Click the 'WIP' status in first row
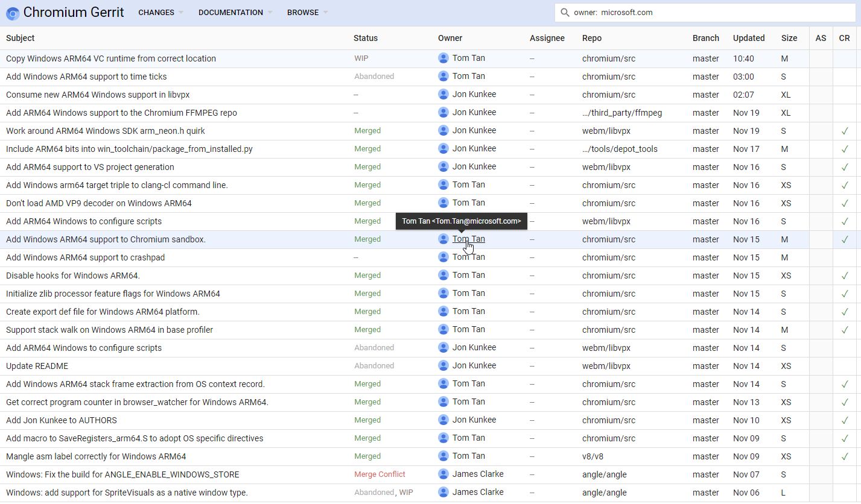Image resolution: width=861 pixels, height=504 pixels. tap(361, 58)
